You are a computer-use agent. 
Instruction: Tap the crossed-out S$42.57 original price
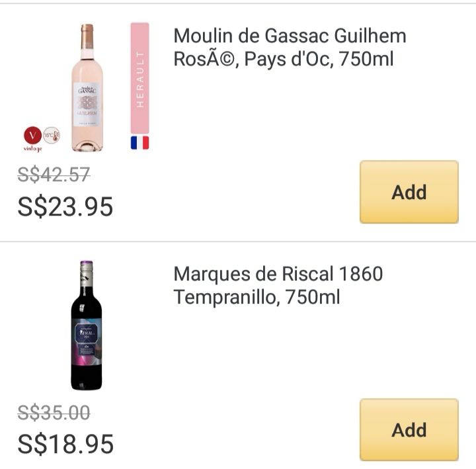click(x=54, y=175)
